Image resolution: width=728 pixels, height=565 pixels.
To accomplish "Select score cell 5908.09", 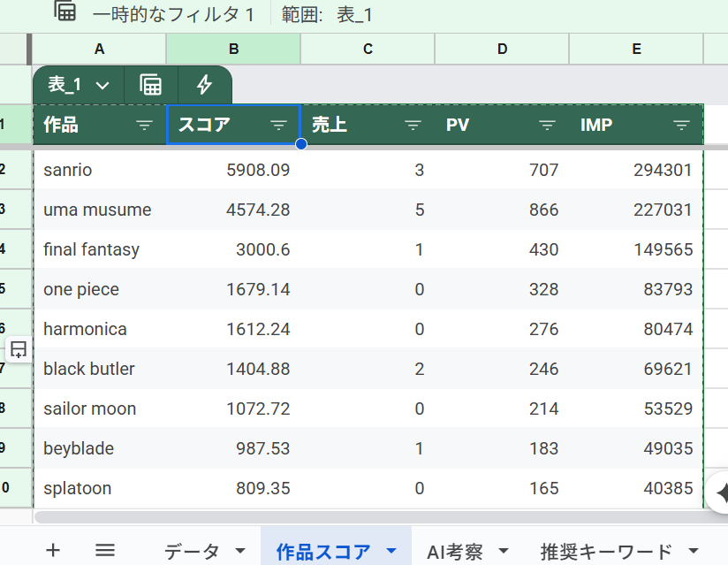I will point(233,170).
